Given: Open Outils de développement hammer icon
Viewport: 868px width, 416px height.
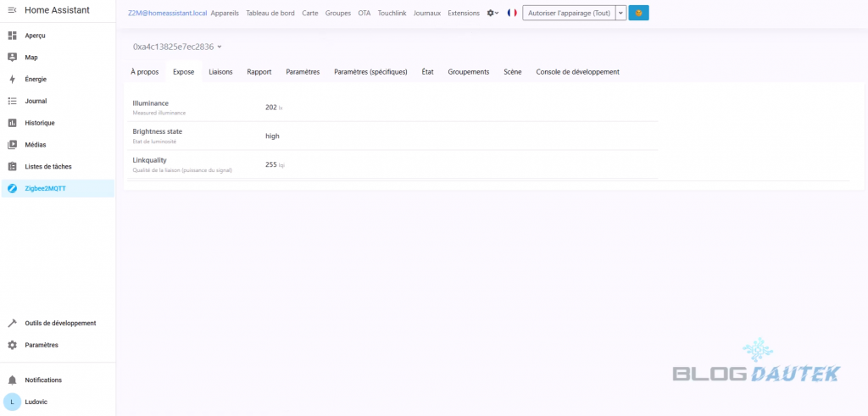Looking at the screenshot, I should pyautogui.click(x=12, y=323).
